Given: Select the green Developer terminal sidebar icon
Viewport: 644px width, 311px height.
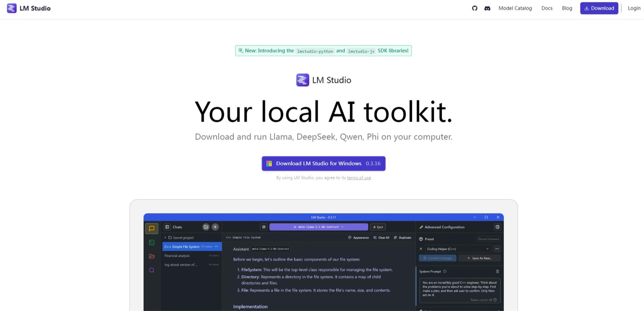Looking at the screenshot, I should point(152,243).
